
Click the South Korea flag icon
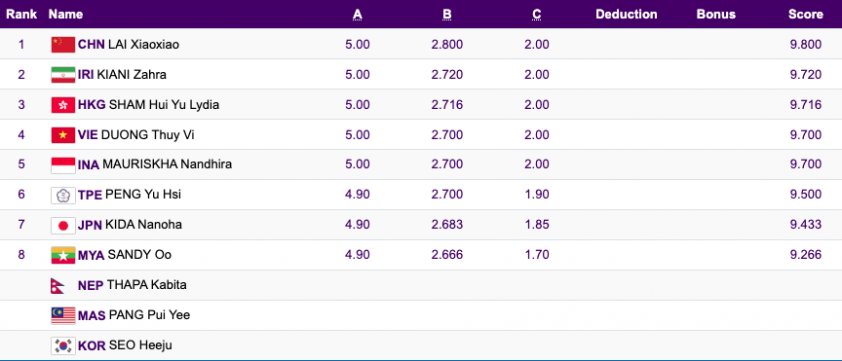(x=63, y=345)
